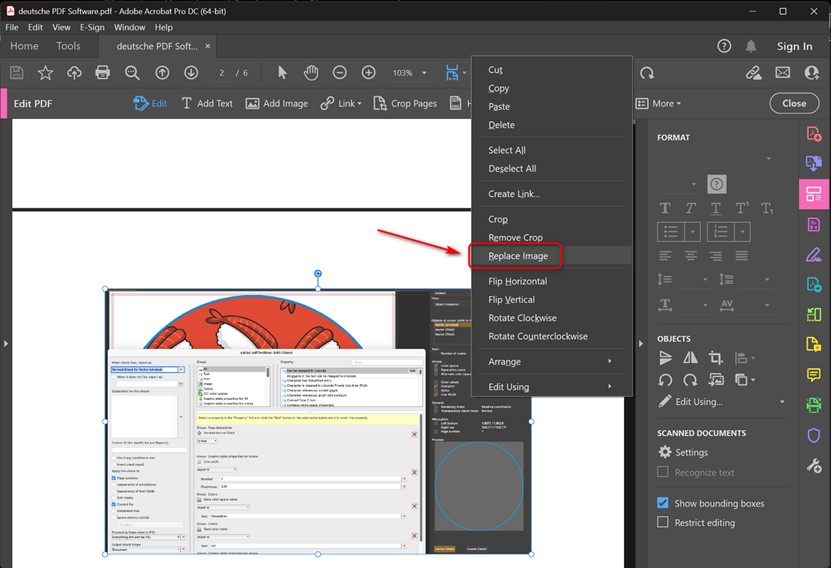Go to next page with down arrow
The width and height of the screenshot is (831, 568).
(x=191, y=73)
